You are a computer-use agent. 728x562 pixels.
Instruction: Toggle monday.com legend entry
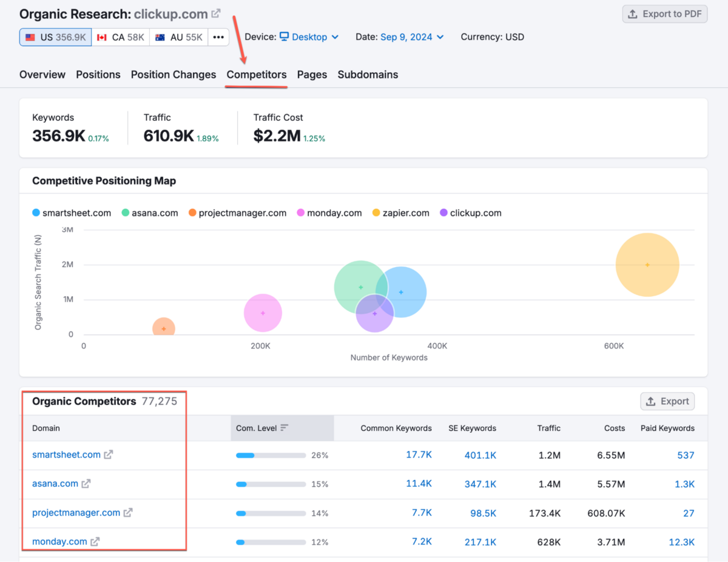(x=329, y=213)
